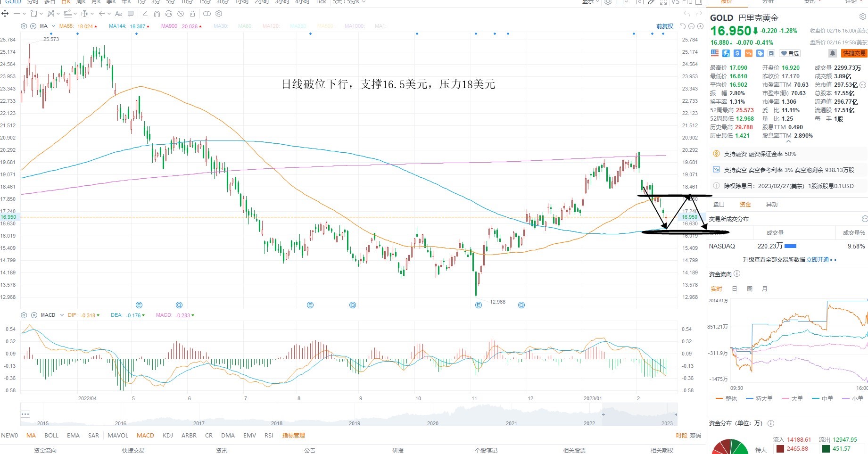
Task: Zoom out chart with minus circle icon
Action: (x=692, y=26)
